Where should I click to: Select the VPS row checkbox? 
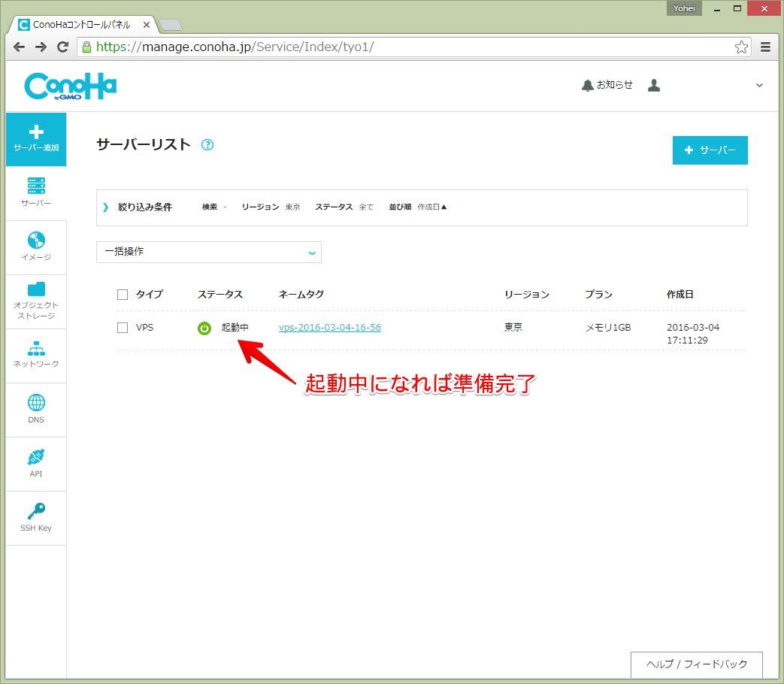pos(123,327)
